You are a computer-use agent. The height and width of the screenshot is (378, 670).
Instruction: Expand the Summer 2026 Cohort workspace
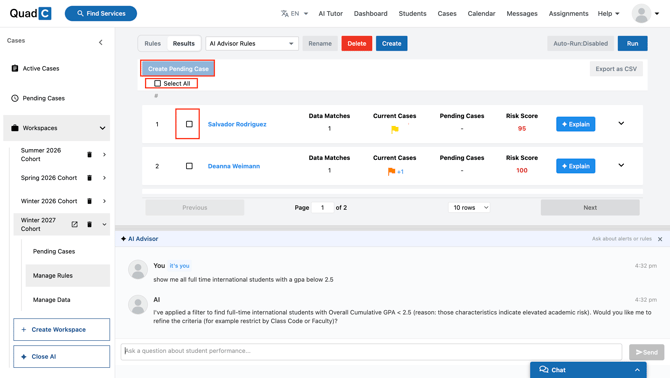click(x=104, y=155)
